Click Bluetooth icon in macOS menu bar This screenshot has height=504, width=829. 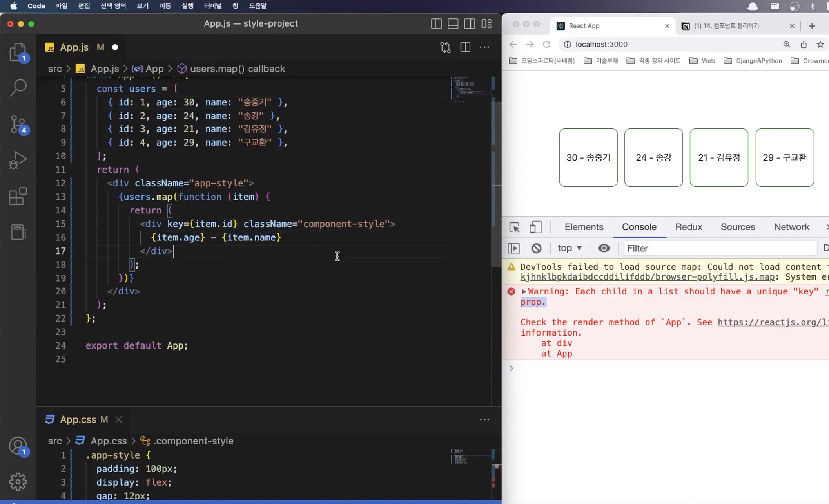(813, 6)
